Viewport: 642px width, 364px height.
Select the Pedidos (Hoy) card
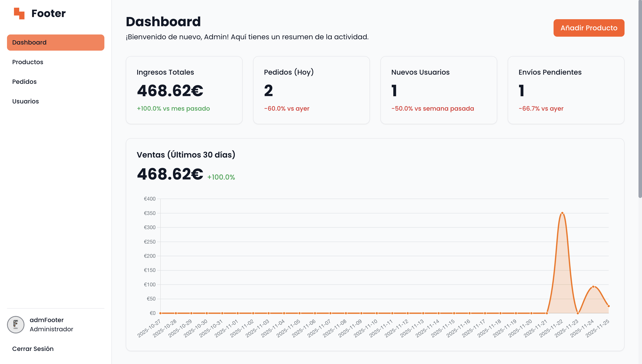point(311,90)
